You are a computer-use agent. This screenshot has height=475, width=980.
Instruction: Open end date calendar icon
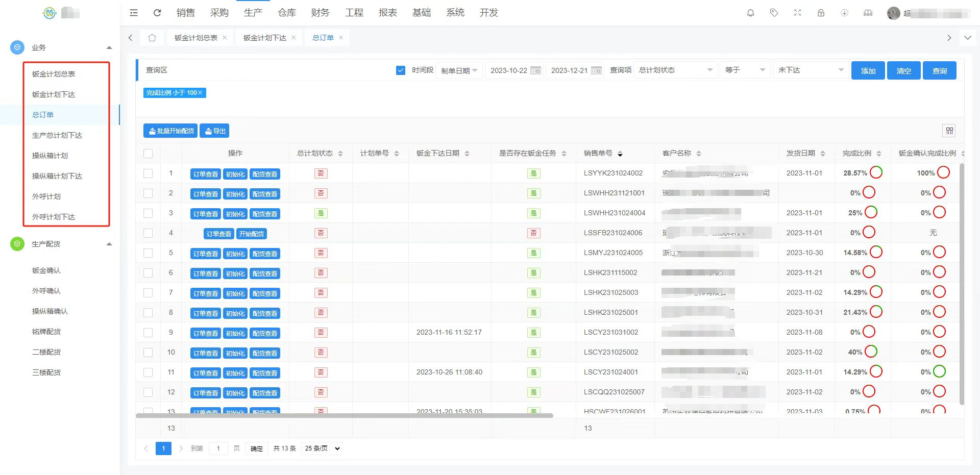[x=596, y=70]
